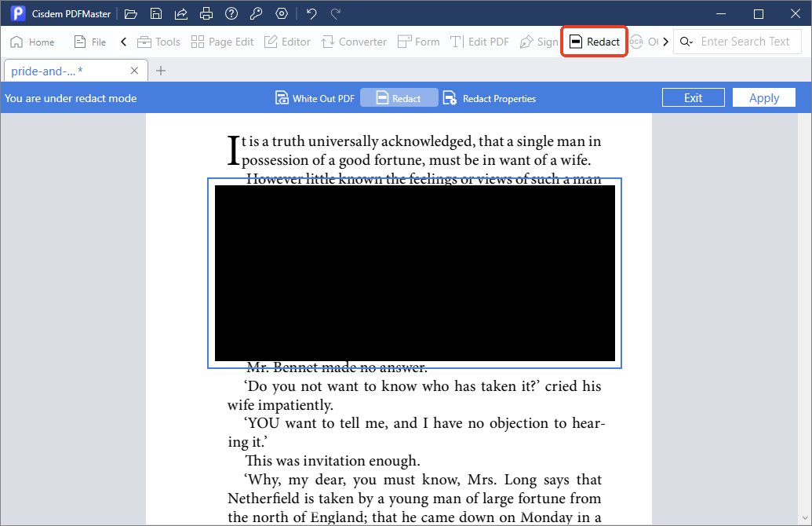Screen dimensions: 812x526
Task: Save document with the floppy disk icon
Action: 156,14
